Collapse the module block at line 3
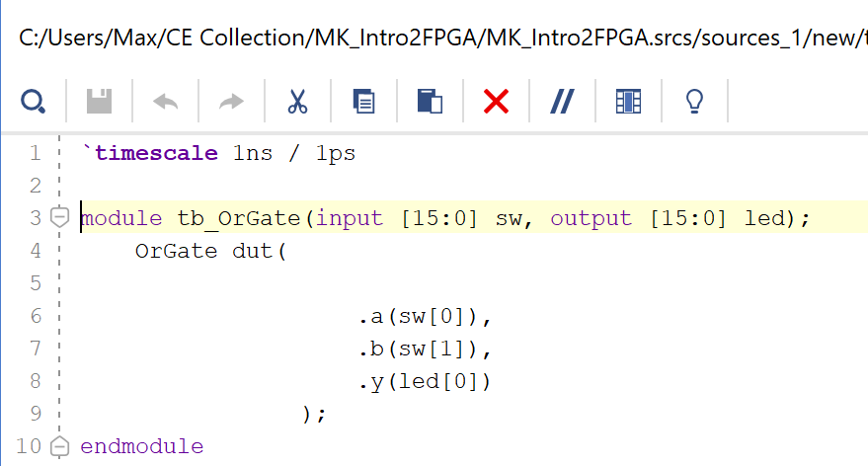Screen dimensions: 868x466 click(59, 217)
